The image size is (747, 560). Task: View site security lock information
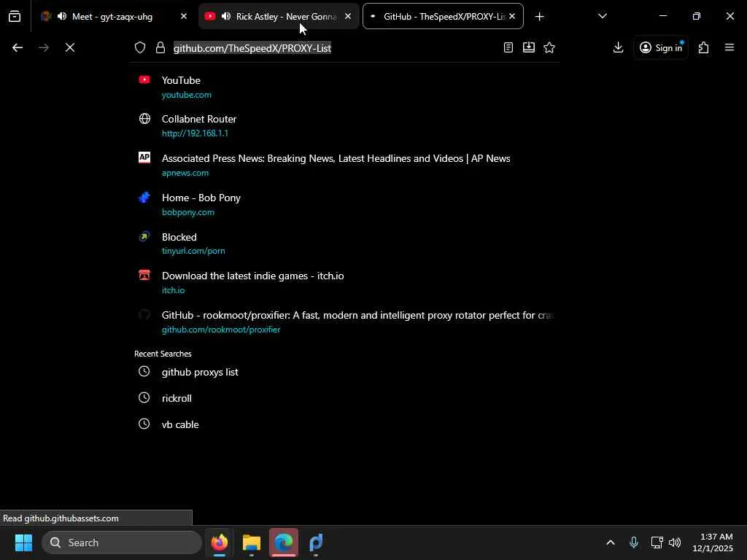[x=160, y=47]
